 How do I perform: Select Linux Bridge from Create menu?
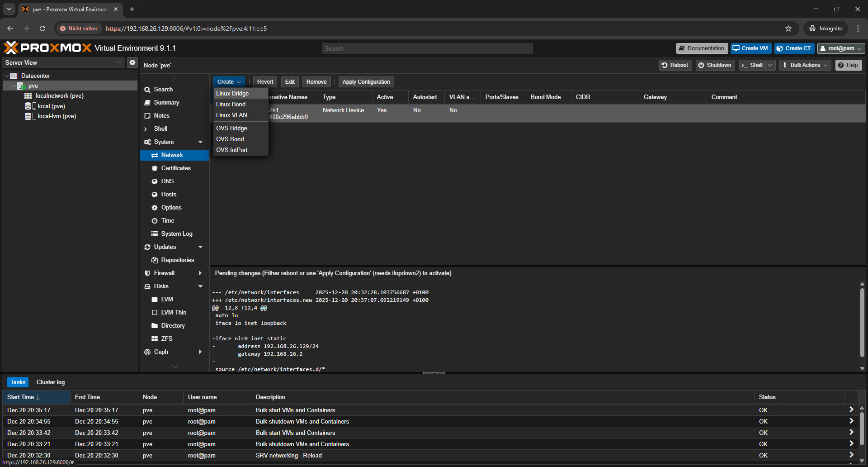(232, 93)
